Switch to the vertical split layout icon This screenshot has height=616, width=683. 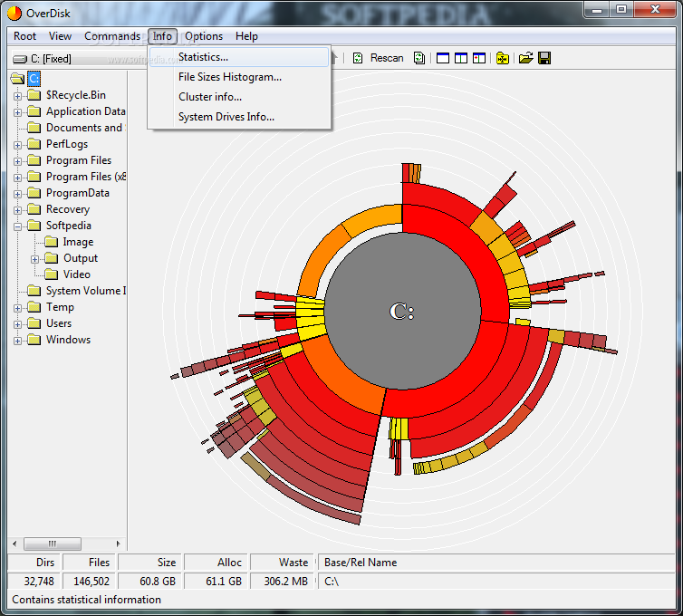coord(460,58)
